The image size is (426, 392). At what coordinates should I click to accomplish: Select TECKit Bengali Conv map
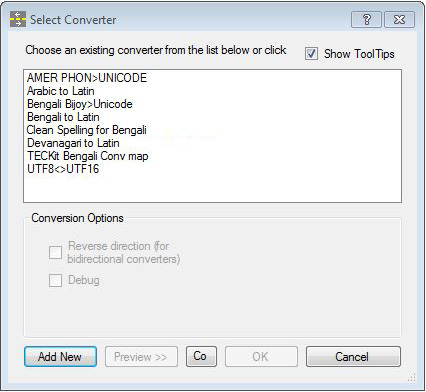88,156
